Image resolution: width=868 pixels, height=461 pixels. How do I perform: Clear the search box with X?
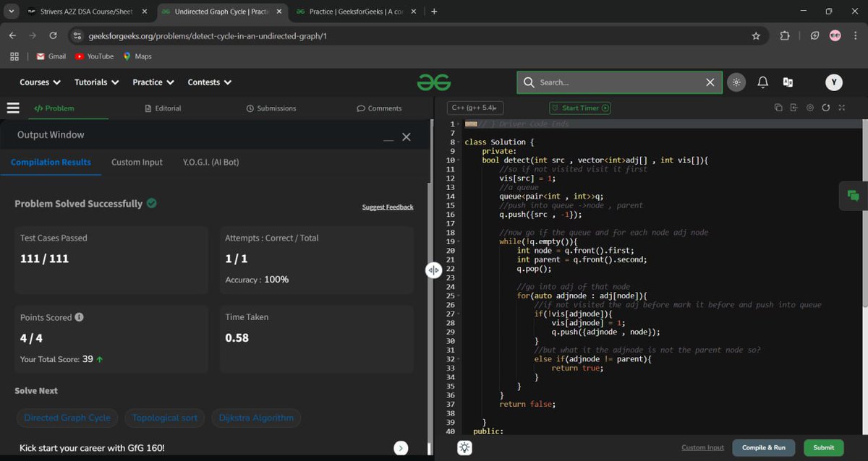(710, 82)
